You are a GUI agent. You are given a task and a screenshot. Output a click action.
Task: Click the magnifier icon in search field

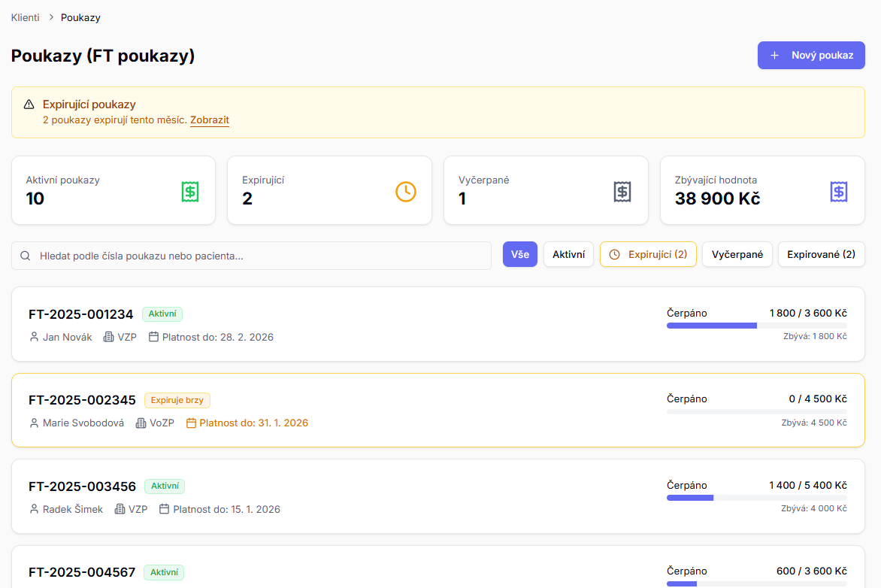(26, 256)
